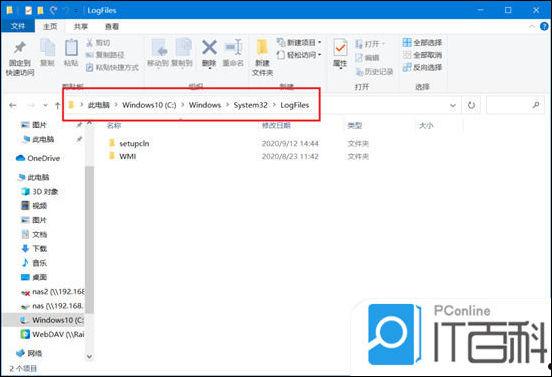Click the Open ribbon button
The height and width of the screenshot is (377, 552).
(x=370, y=44)
